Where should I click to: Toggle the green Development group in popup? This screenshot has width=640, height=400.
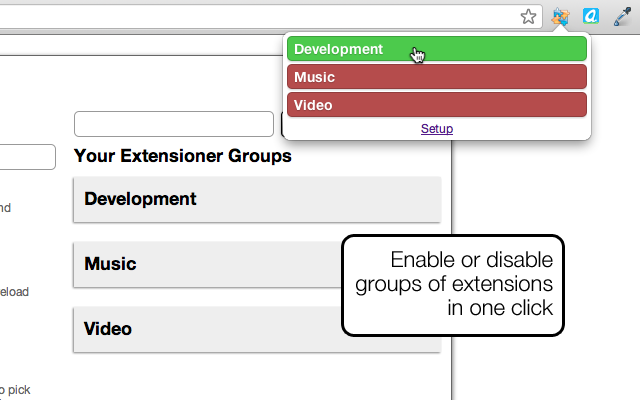[437, 49]
